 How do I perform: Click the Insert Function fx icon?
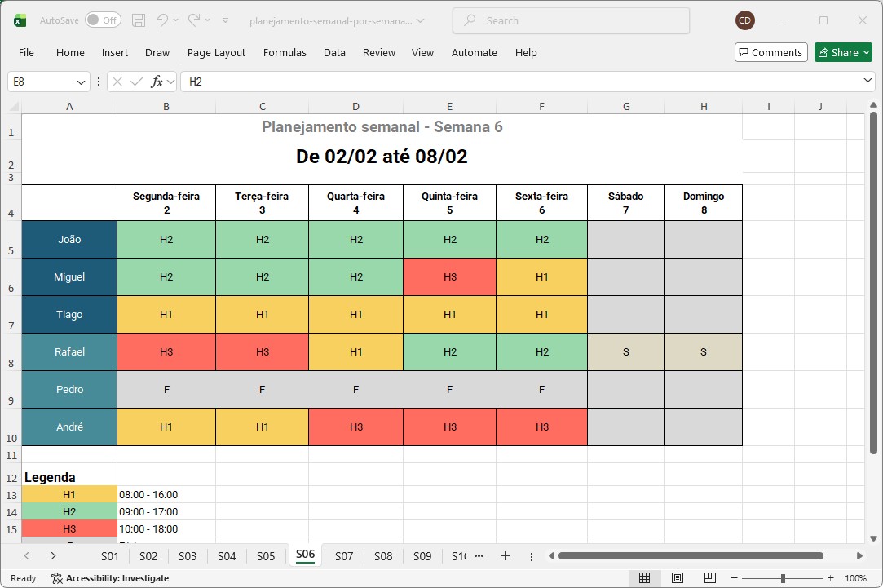coord(157,82)
